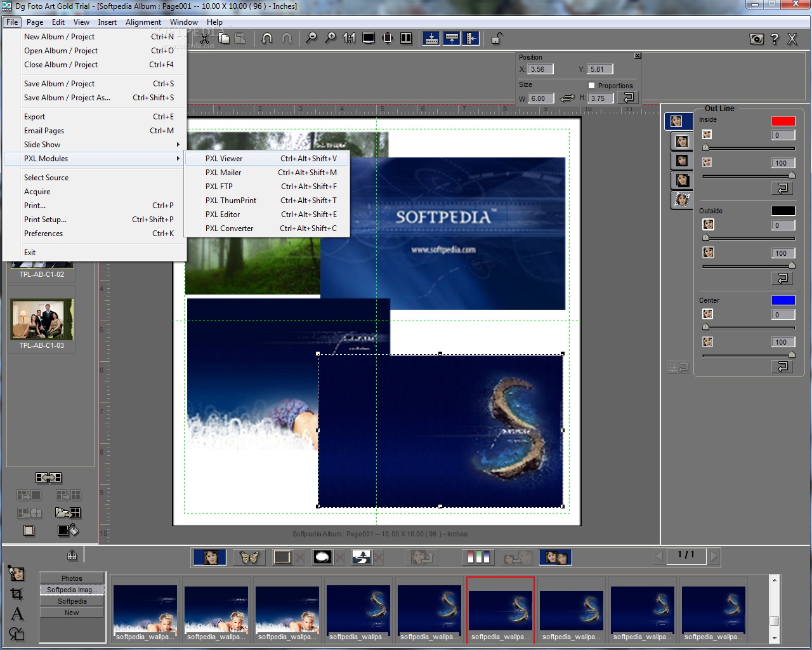Click the oval mask icon in bottom bar
812x650 pixels.
[322, 557]
